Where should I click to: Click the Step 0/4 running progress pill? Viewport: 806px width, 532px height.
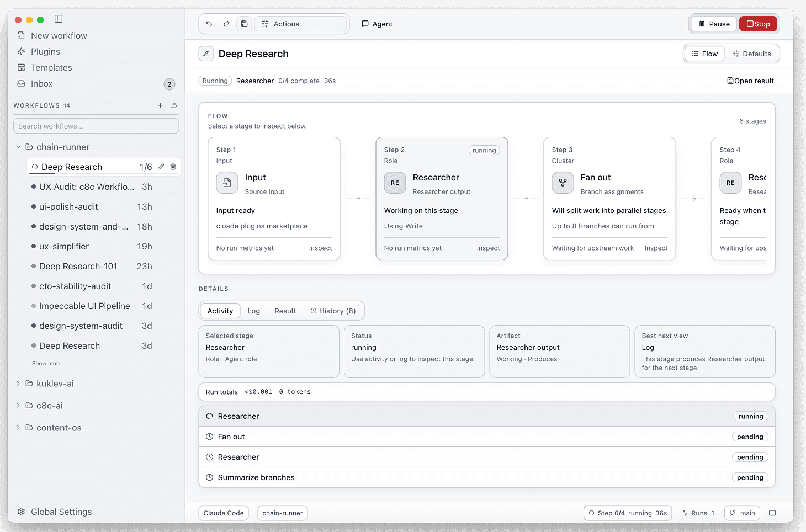pos(627,513)
